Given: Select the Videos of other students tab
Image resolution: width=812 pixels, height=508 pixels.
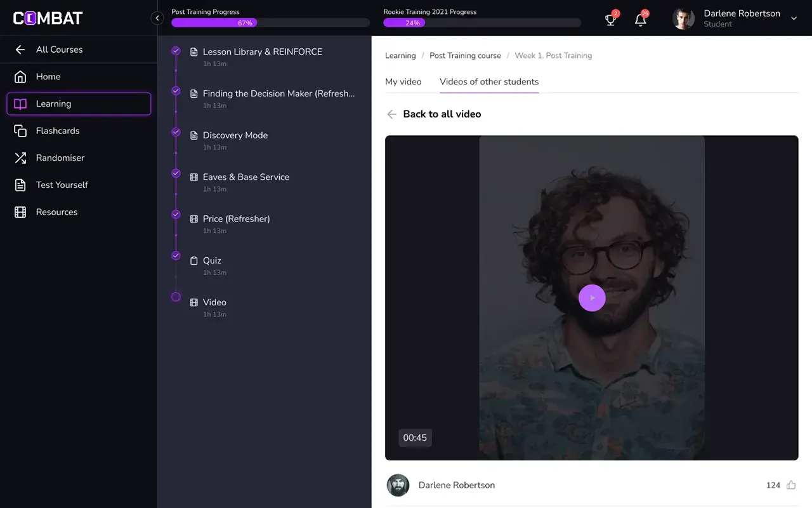Looking at the screenshot, I should click(x=488, y=82).
